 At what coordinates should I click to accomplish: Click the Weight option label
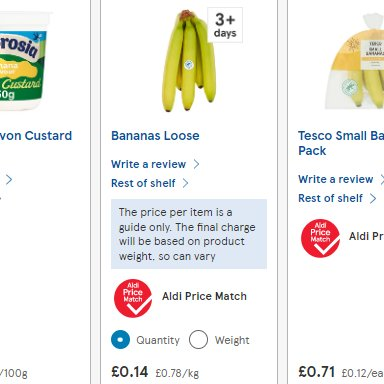pyautogui.click(x=232, y=340)
